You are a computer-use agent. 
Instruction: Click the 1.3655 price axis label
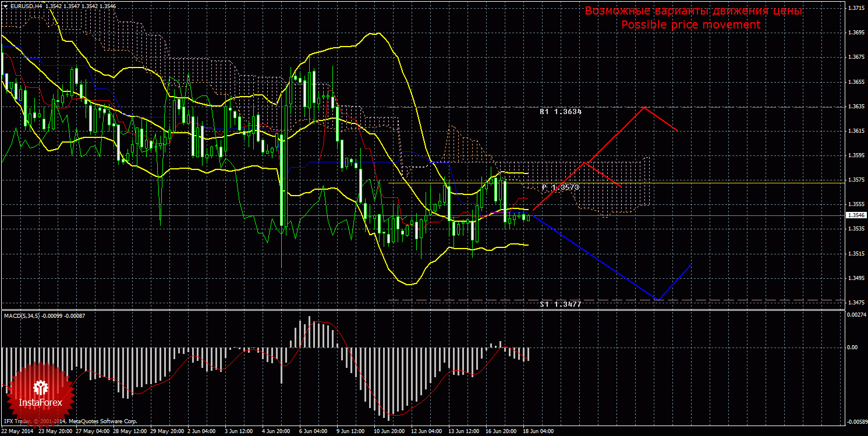855,82
